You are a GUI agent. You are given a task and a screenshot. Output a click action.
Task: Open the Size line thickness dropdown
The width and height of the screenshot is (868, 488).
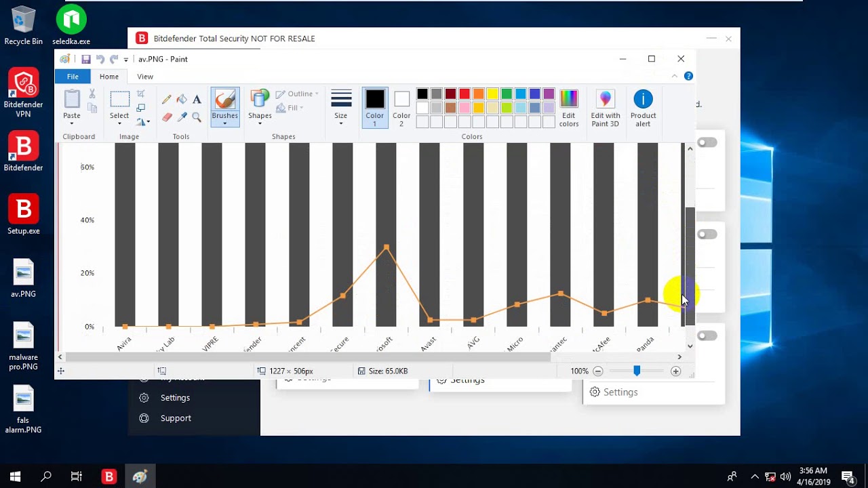click(x=341, y=108)
